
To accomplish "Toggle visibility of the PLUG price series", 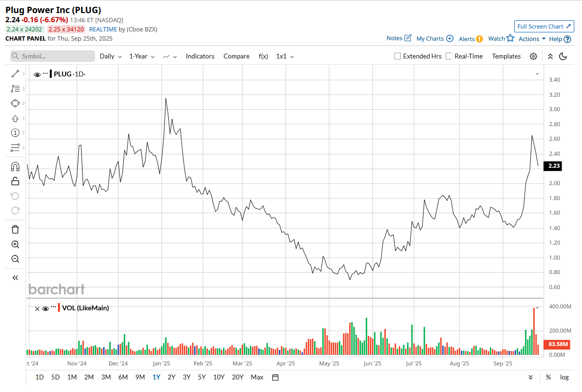I will tap(37, 74).
